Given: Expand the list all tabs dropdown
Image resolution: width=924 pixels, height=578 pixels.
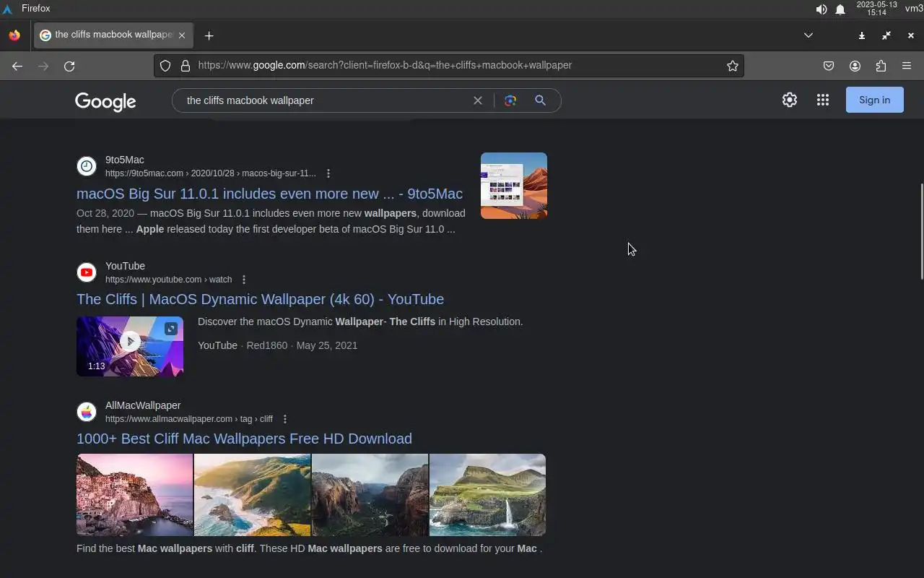Looking at the screenshot, I should pos(808,35).
